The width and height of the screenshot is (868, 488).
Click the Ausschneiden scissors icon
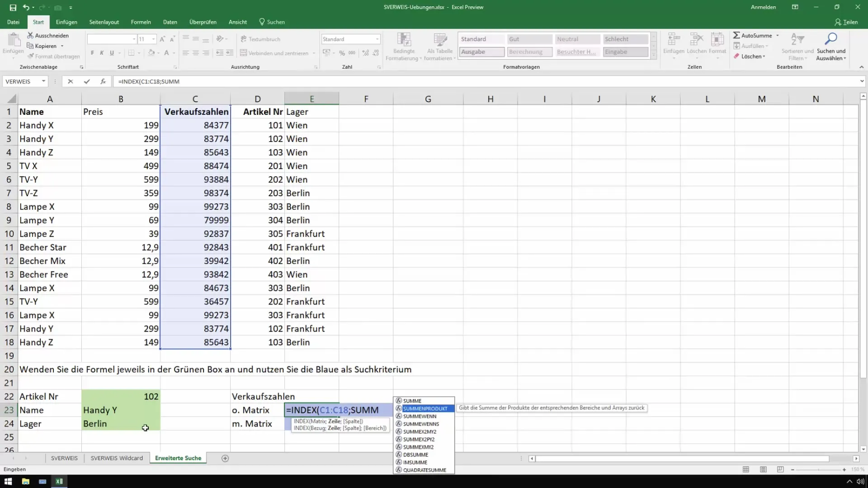[30, 35]
